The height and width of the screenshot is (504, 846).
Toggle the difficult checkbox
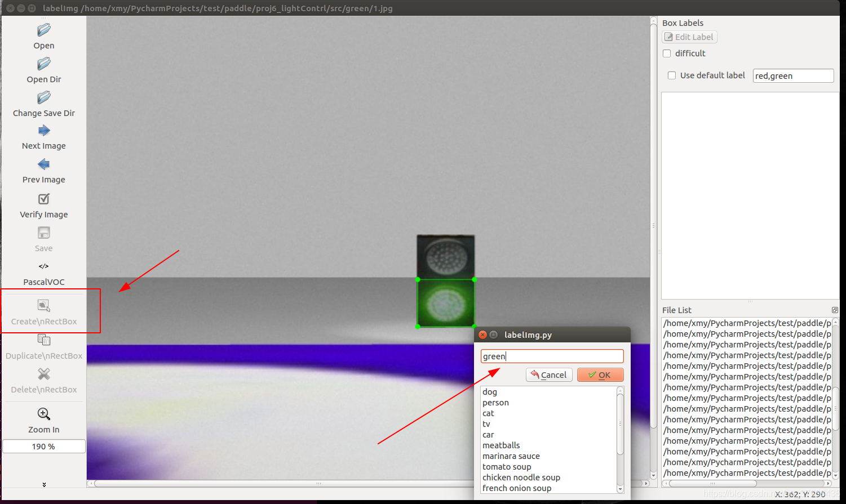[667, 53]
